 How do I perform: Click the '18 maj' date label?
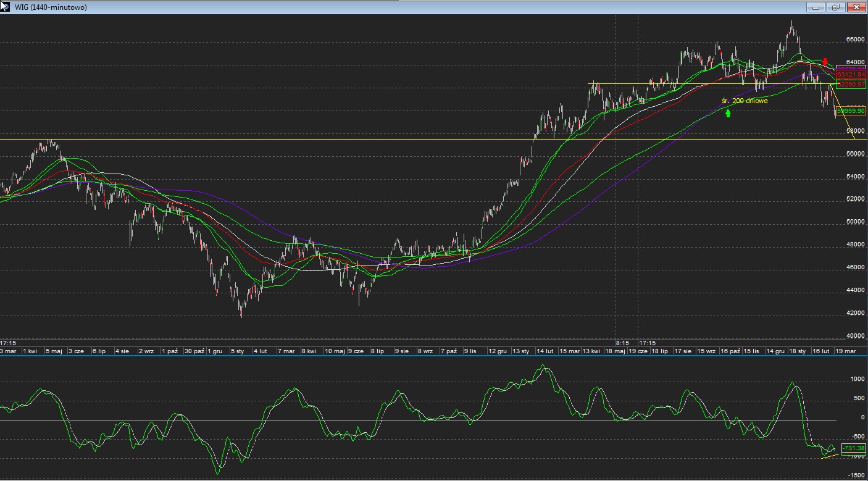tap(616, 351)
